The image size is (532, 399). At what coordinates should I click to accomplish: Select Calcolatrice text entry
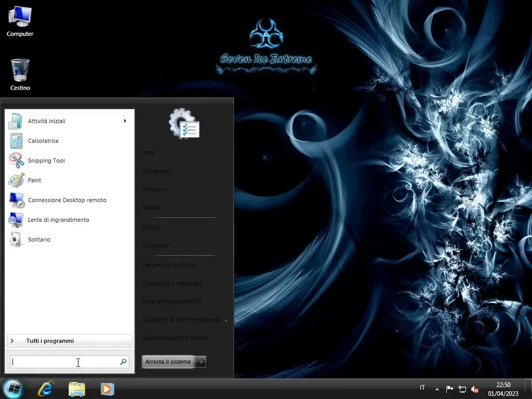[x=43, y=141]
